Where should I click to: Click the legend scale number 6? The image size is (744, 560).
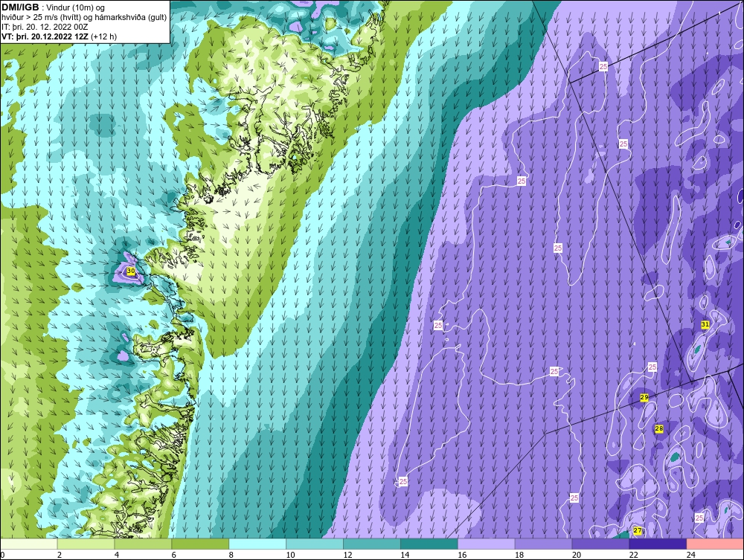click(x=173, y=555)
